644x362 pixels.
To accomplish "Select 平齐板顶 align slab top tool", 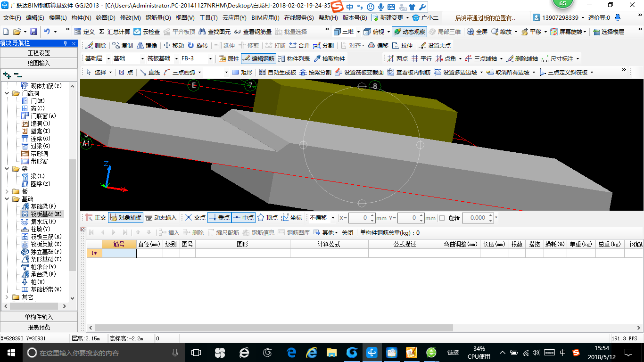I will coord(179,32).
